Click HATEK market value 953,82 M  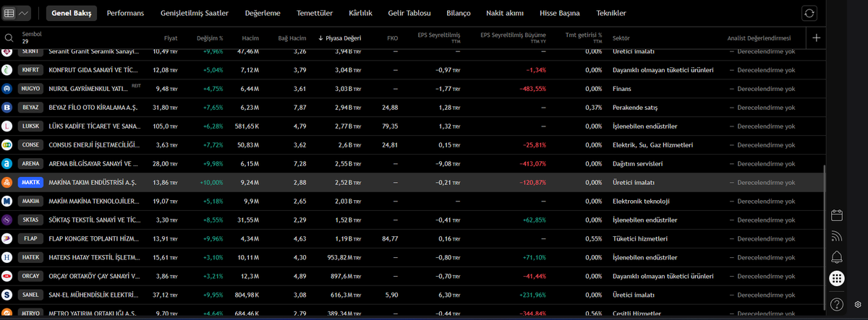tap(344, 257)
